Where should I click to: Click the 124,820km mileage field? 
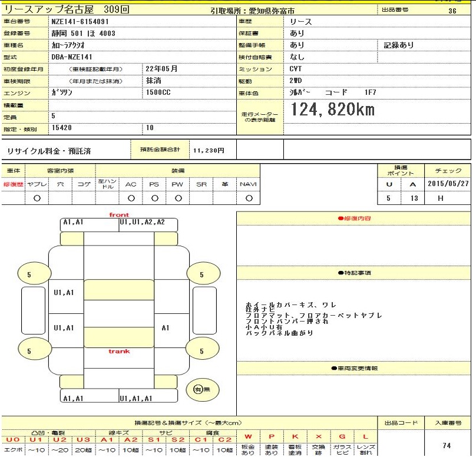tap(333, 110)
